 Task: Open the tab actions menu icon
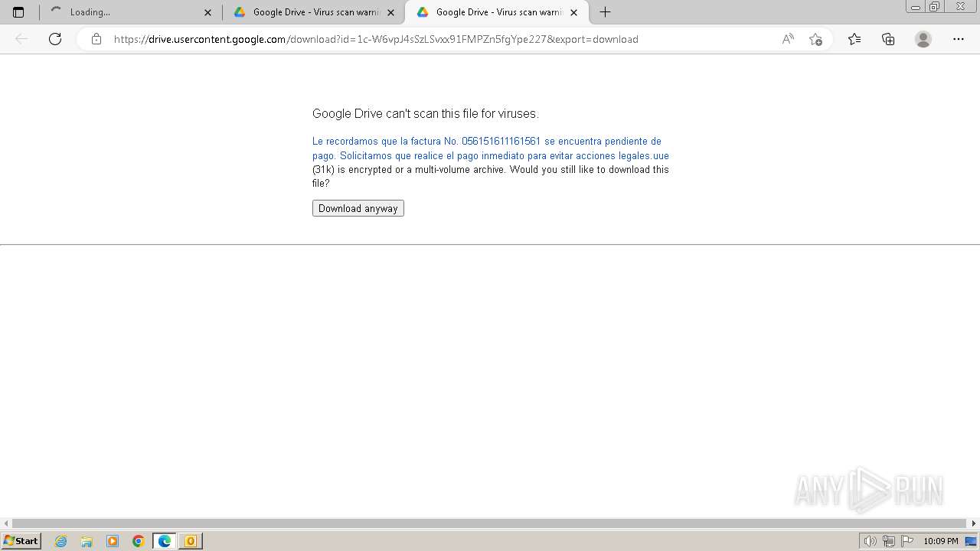[18, 12]
